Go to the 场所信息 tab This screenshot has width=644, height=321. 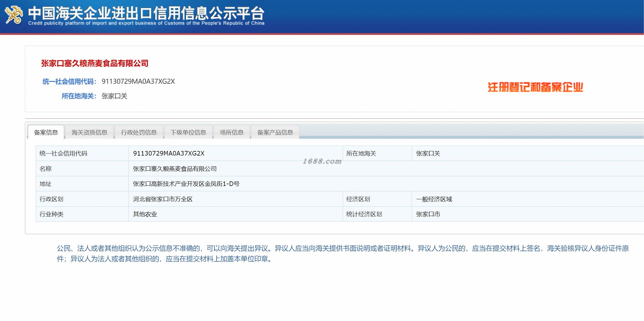231,132
